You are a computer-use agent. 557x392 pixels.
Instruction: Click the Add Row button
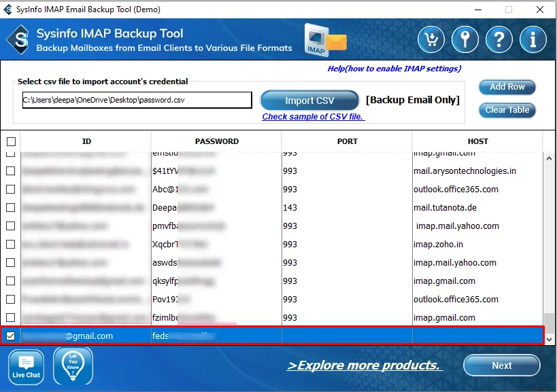(x=507, y=87)
